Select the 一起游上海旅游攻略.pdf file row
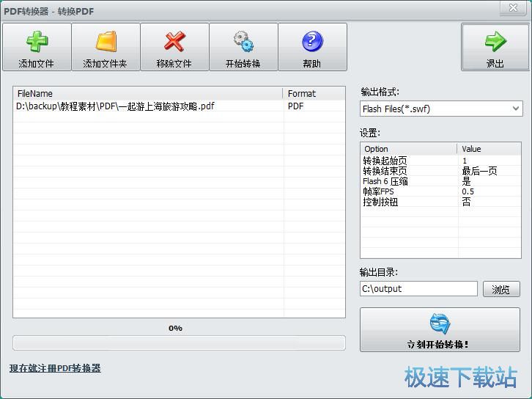 tap(179, 106)
